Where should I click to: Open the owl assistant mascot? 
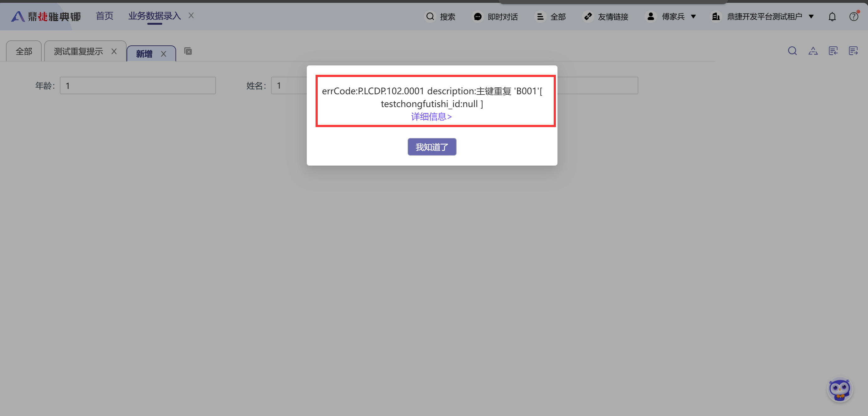(839, 390)
